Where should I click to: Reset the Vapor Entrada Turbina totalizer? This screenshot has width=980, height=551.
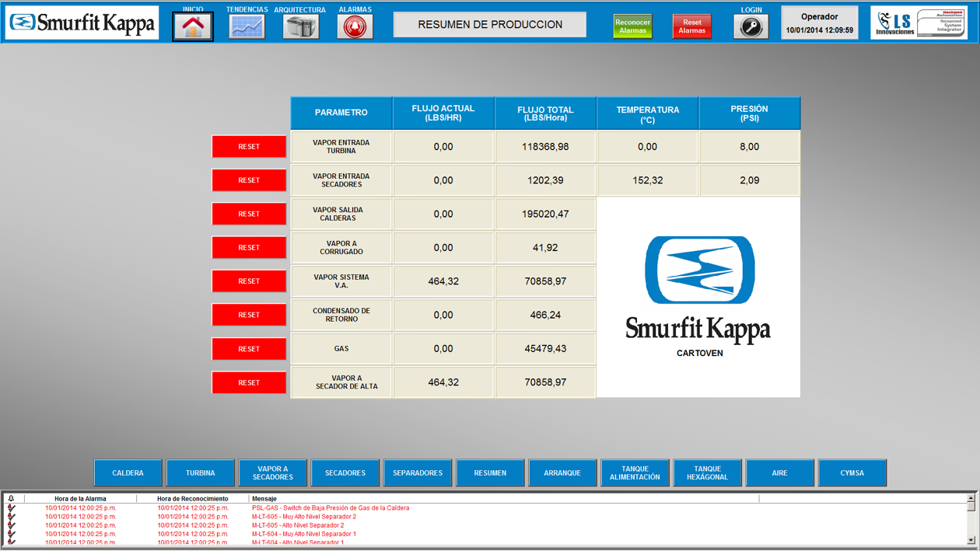(x=249, y=146)
